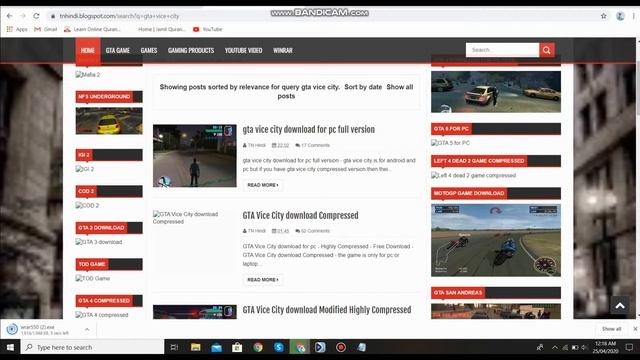Click READ MORE under full version post
This screenshot has width=640, height=360.
(263, 185)
